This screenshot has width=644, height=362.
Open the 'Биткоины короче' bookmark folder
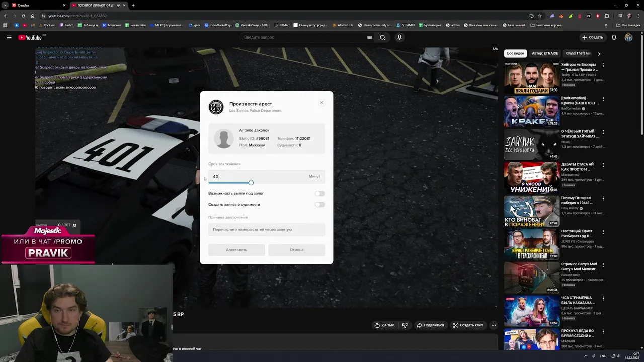click(547, 25)
